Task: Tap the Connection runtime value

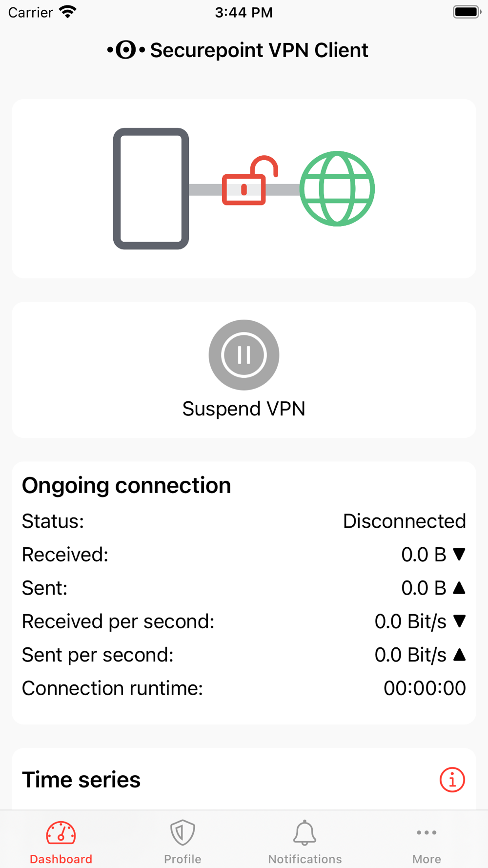Action: pos(425,688)
